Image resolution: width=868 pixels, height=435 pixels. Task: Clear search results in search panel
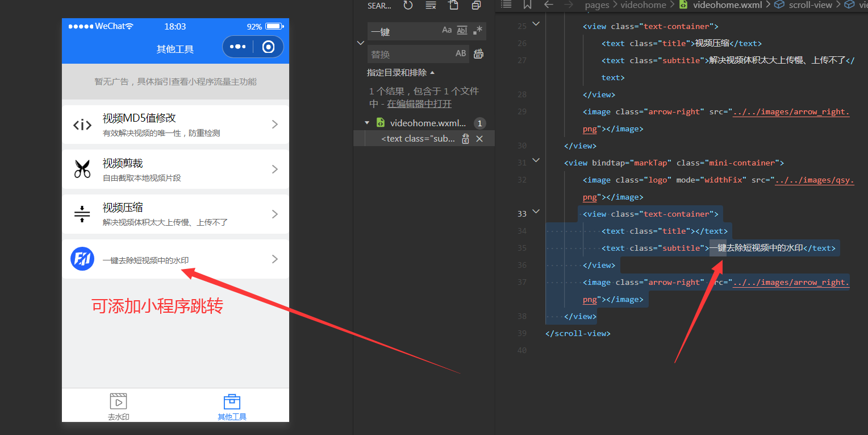click(431, 6)
